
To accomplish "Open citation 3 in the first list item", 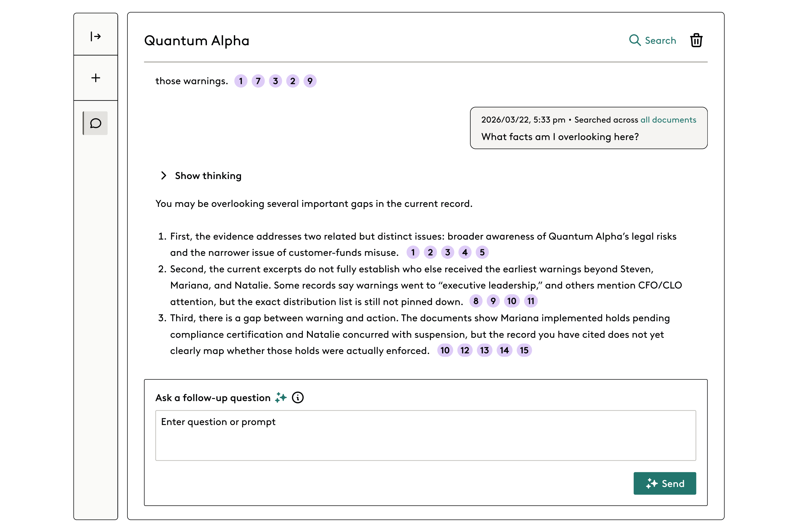I will pyautogui.click(x=447, y=252).
